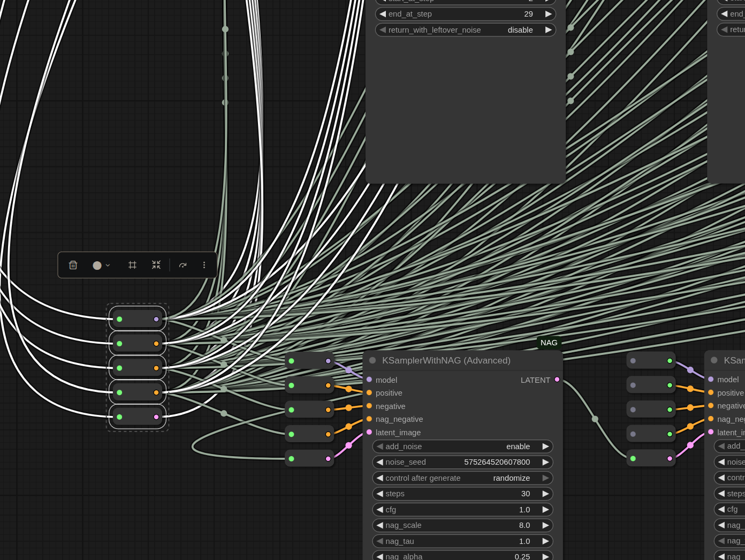Click the model input socket on KSamplerWithNAG
The height and width of the screenshot is (560, 745).
click(369, 380)
